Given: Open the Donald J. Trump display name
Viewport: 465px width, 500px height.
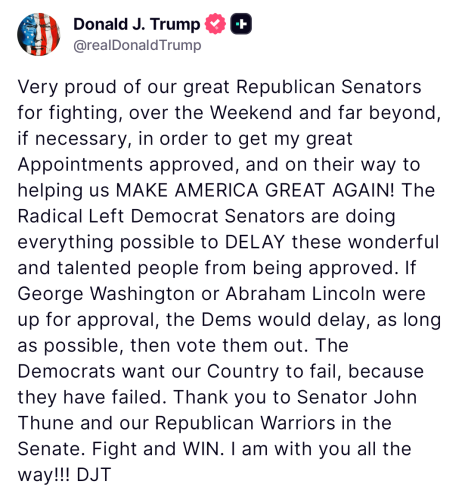Looking at the screenshot, I should [x=136, y=24].
